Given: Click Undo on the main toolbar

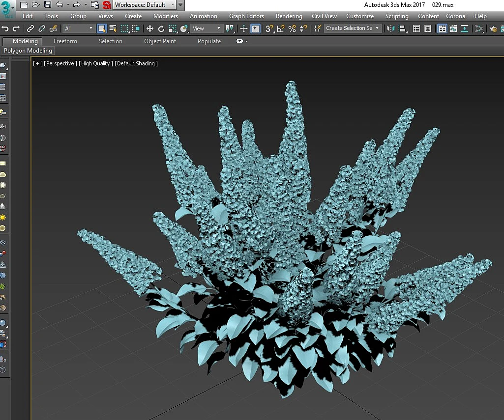Looking at the screenshot, I should pyautogui.click(x=5, y=28).
